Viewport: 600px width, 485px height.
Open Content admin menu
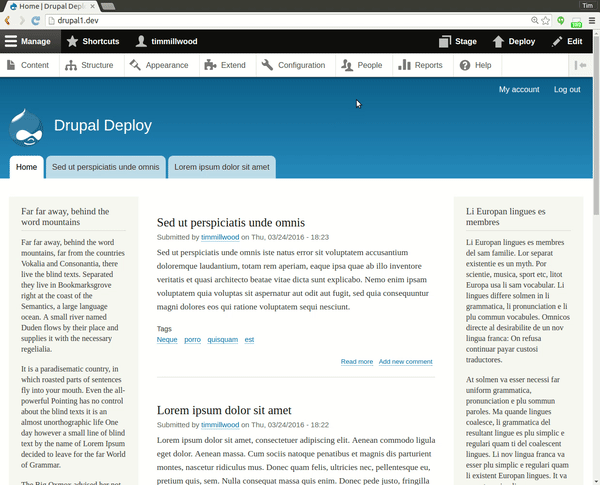click(29, 65)
